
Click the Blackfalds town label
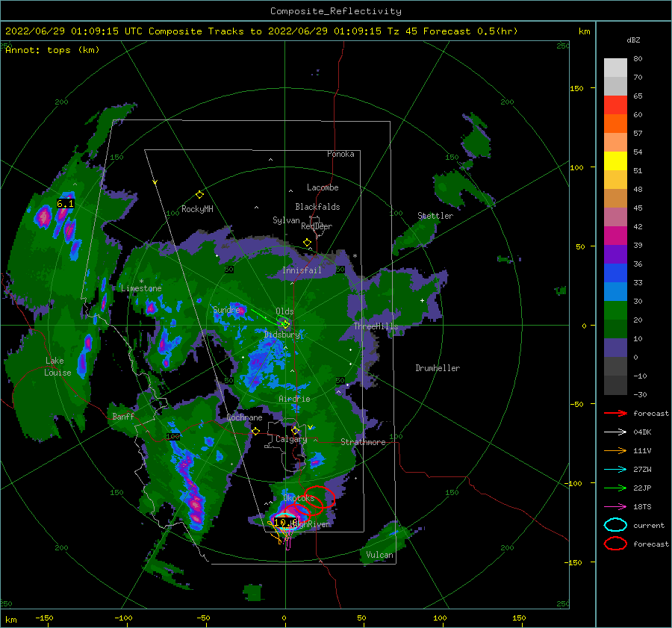(317, 207)
